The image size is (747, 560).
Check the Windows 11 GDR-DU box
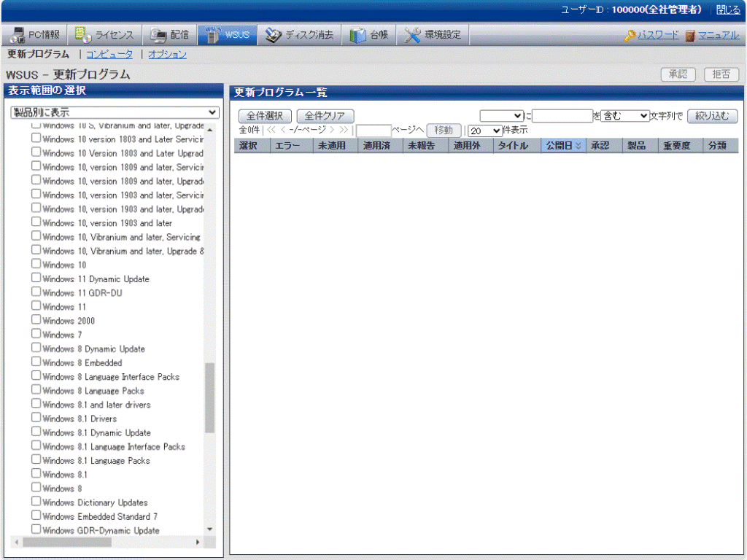point(36,292)
